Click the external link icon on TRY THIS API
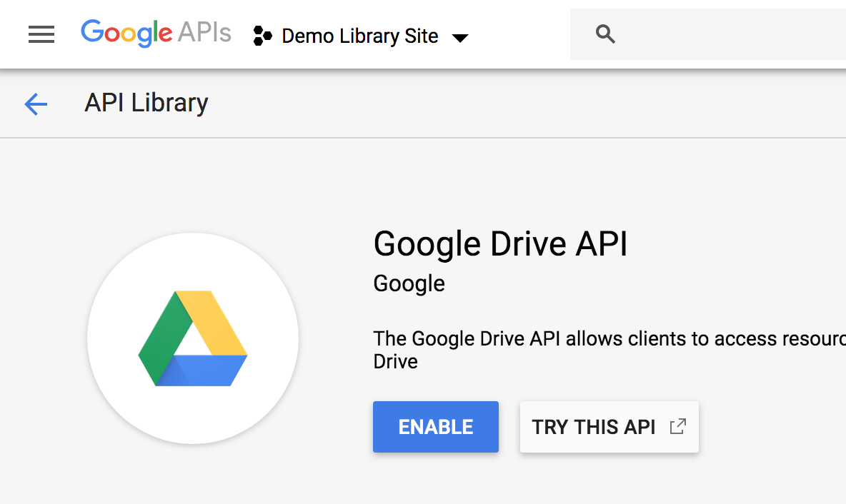This screenshot has height=504, width=846. coord(677,426)
